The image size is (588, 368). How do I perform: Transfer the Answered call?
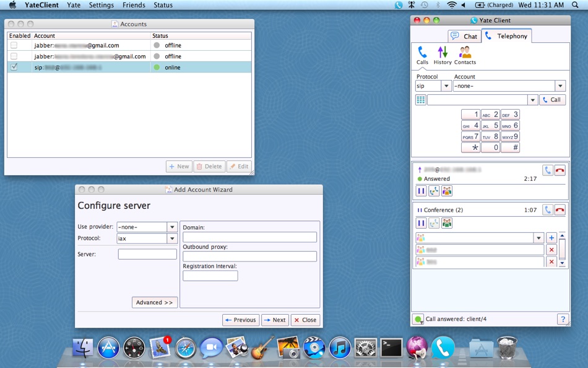(x=434, y=191)
